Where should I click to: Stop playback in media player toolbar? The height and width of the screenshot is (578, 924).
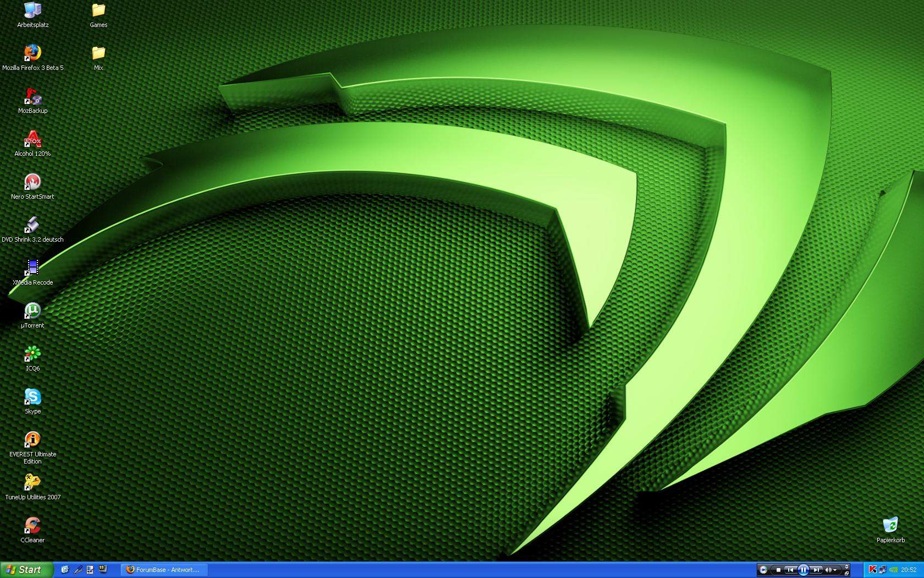point(778,570)
